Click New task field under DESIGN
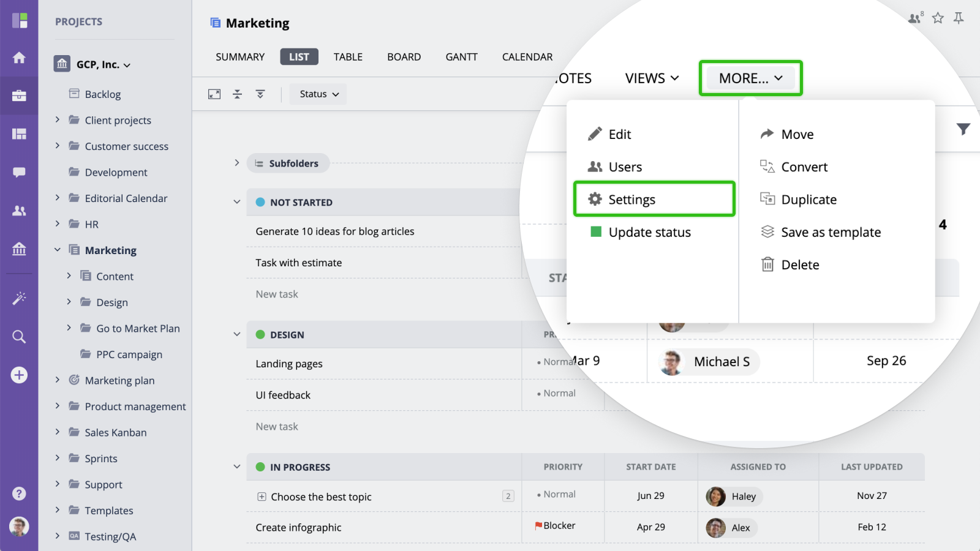980x551 pixels. click(277, 426)
